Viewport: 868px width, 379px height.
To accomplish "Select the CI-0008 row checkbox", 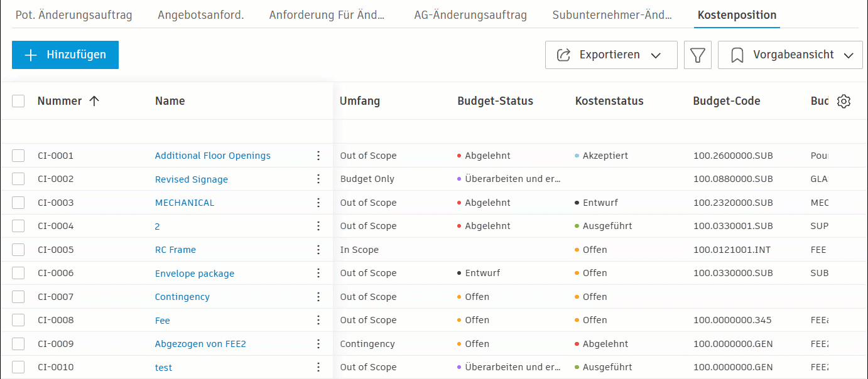I will (x=18, y=320).
